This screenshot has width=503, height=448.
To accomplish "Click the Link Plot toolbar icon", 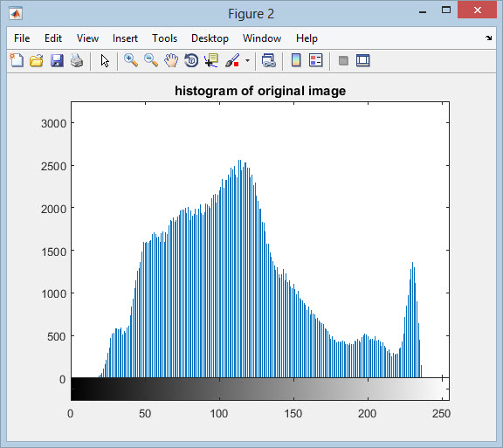I will coord(268,60).
